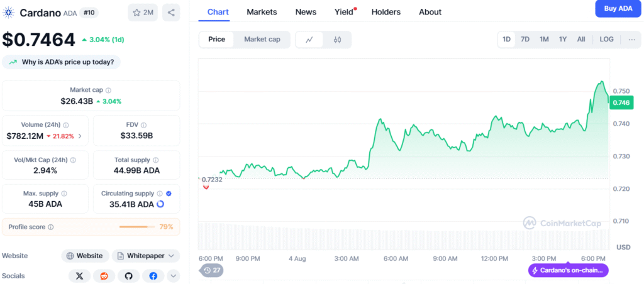Screen dimensions: 644x284
Task: Open Cardano's Reddit social link
Action: [x=104, y=276]
